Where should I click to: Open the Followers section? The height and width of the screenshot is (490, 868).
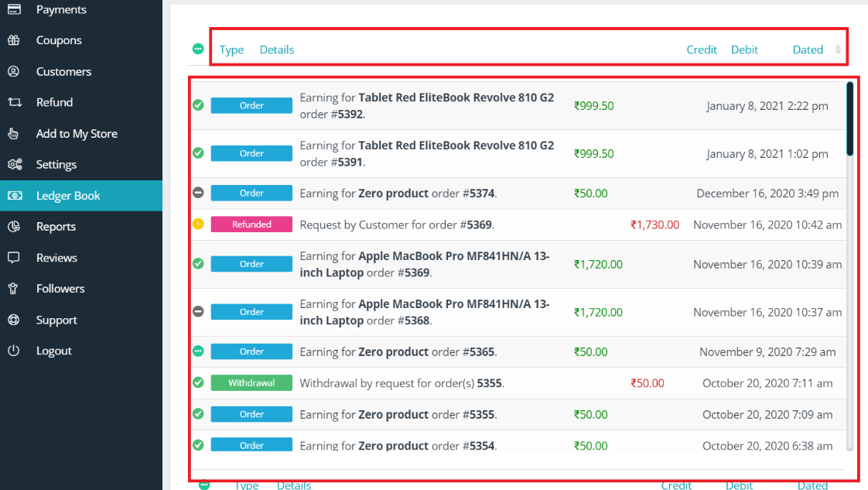click(80, 289)
